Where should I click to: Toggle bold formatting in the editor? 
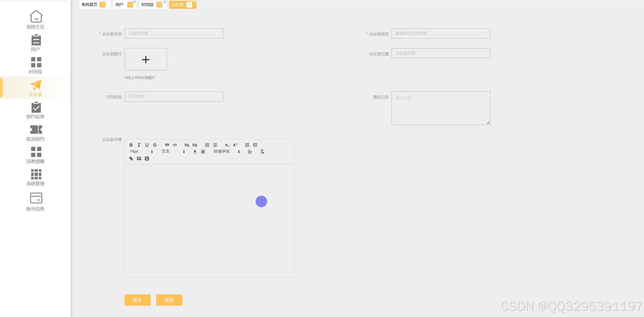(x=131, y=145)
